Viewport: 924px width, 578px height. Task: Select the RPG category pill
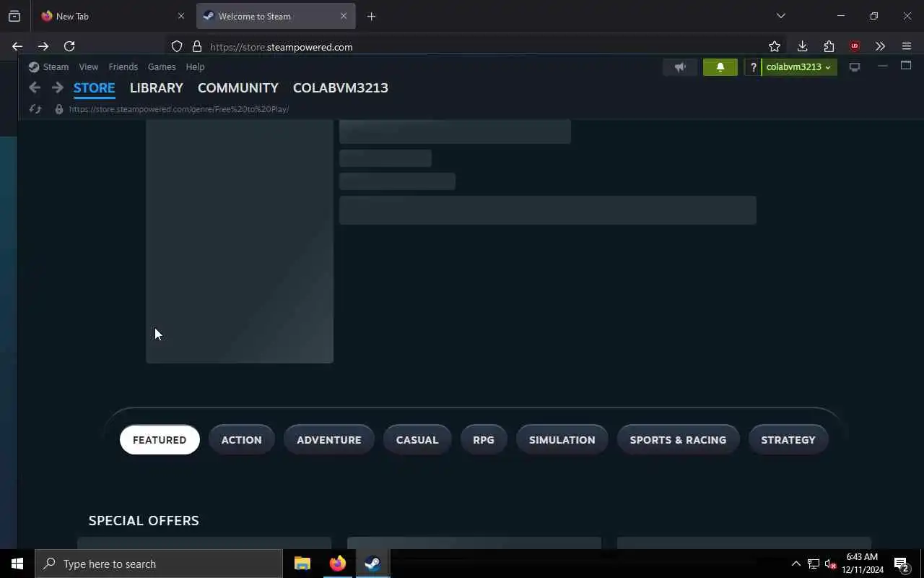coord(484,440)
